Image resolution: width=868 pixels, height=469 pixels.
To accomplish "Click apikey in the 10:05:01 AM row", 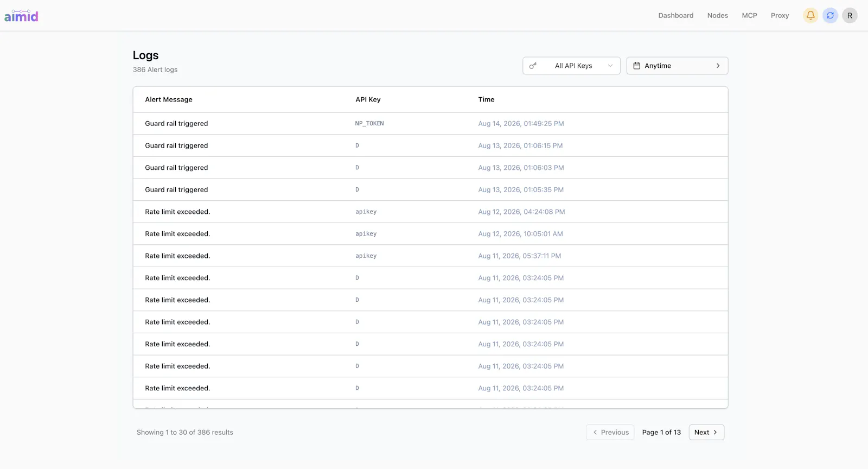I will coord(366,234).
